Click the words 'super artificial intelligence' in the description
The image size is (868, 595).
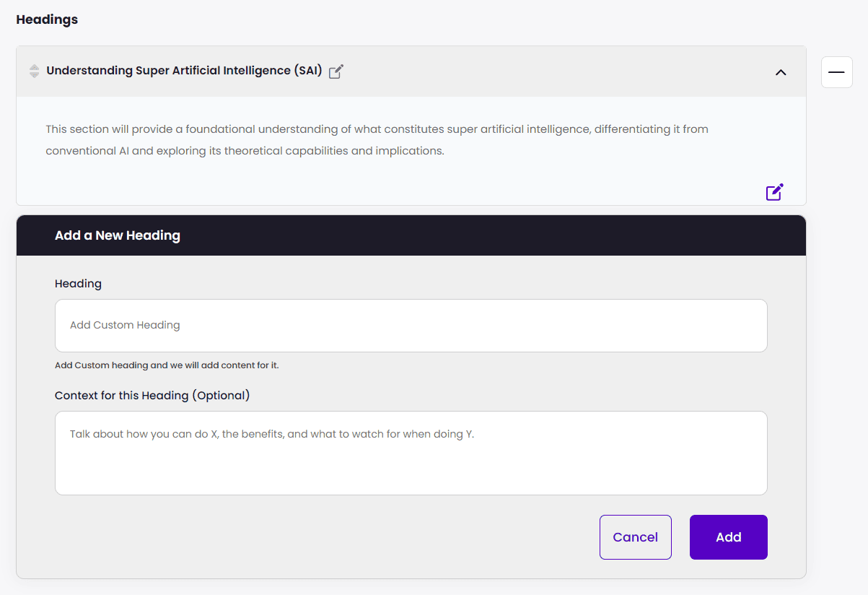coord(517,129)
